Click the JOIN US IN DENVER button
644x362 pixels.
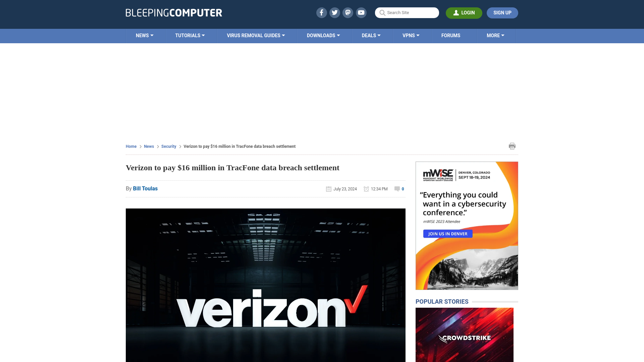pyautogui.click(x=448, y=234)
